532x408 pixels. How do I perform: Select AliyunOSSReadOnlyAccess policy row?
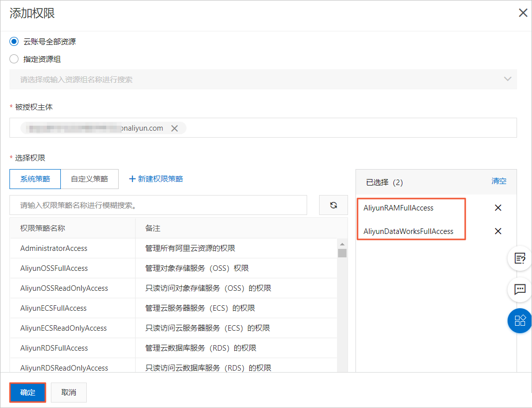click(174, 288)
